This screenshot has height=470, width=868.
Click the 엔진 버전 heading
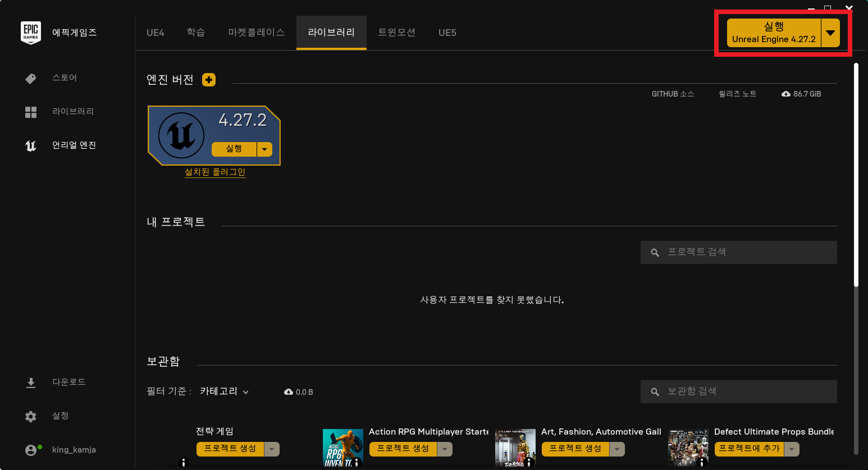[170, 80]
